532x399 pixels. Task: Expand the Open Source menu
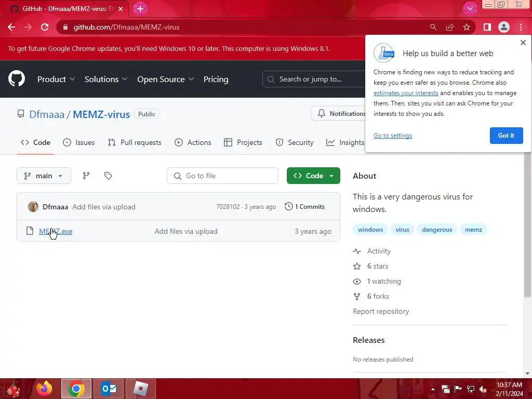click(x=166, y=79)
